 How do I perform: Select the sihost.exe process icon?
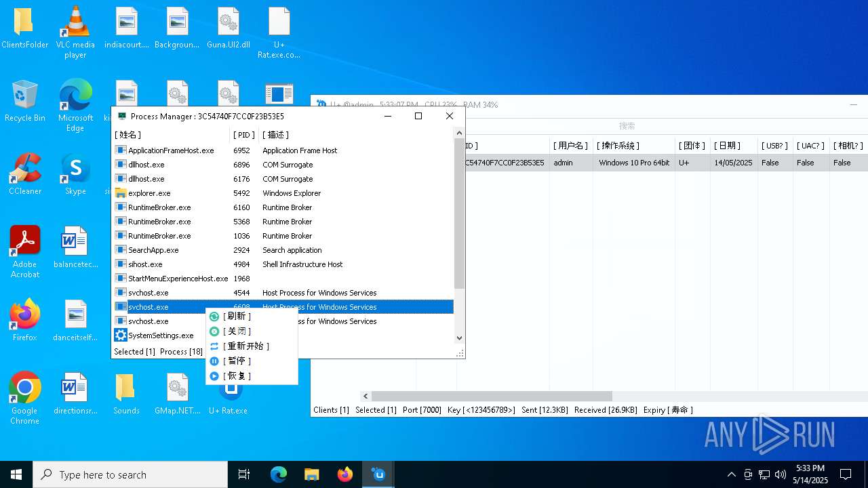tap(121, 264)
